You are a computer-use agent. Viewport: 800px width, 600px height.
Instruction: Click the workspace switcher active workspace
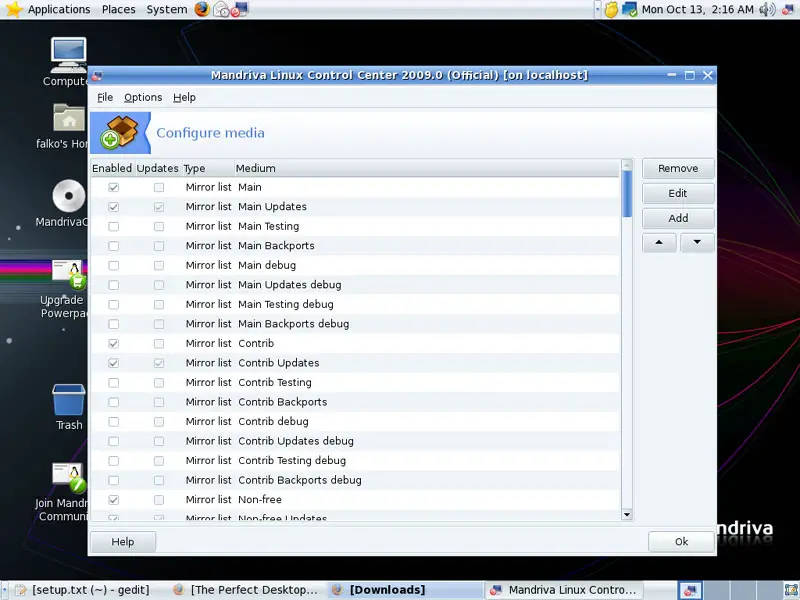click(x=690, y=590)
